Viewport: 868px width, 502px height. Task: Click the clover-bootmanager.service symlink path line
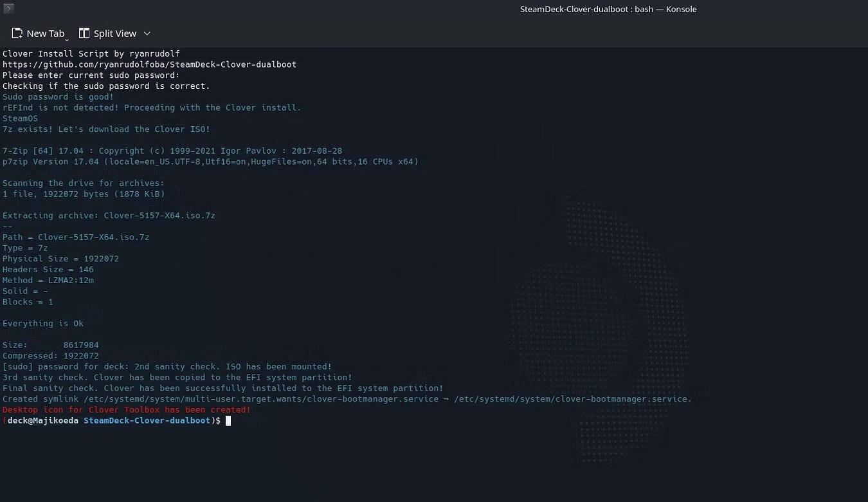(347, 399)
